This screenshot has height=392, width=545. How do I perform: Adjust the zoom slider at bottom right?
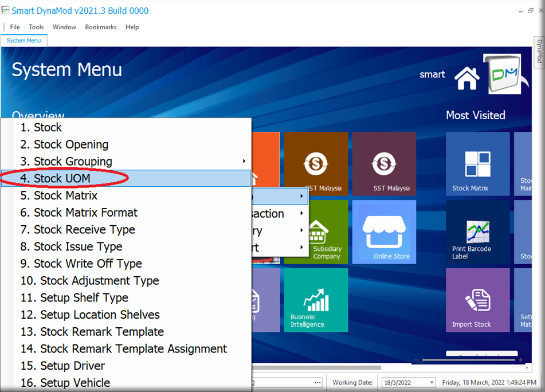423,360
